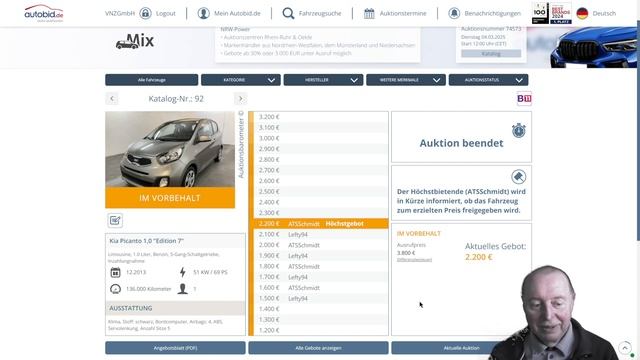
Task: Click the 3.200 € price level row
Action: point(321,117)
